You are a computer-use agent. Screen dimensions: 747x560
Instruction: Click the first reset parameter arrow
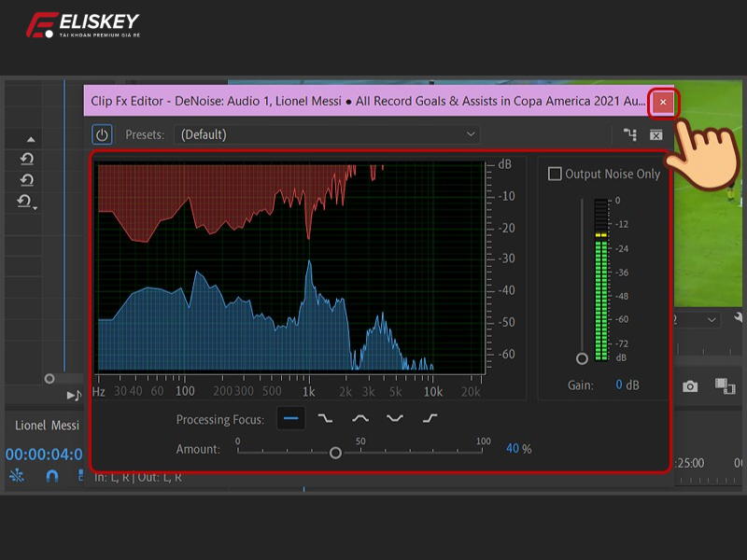click(27, 160)
